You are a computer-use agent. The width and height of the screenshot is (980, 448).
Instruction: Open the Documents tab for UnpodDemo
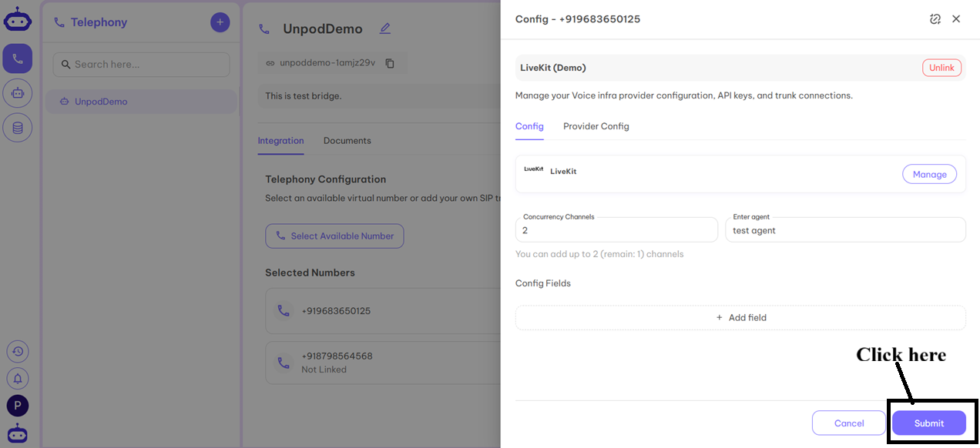(x=347, y=141)
